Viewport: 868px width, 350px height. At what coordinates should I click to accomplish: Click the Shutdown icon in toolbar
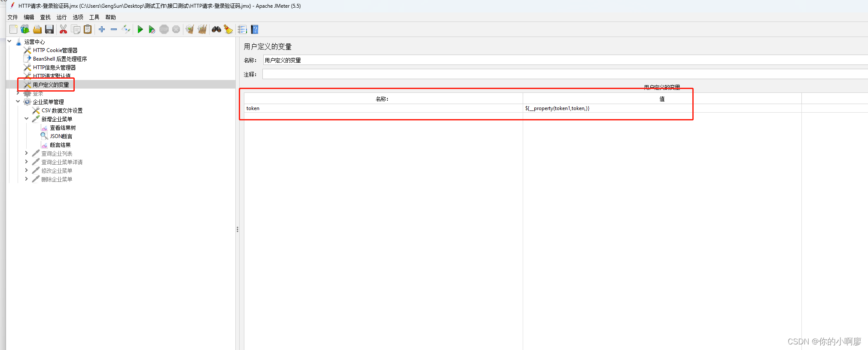176,29
